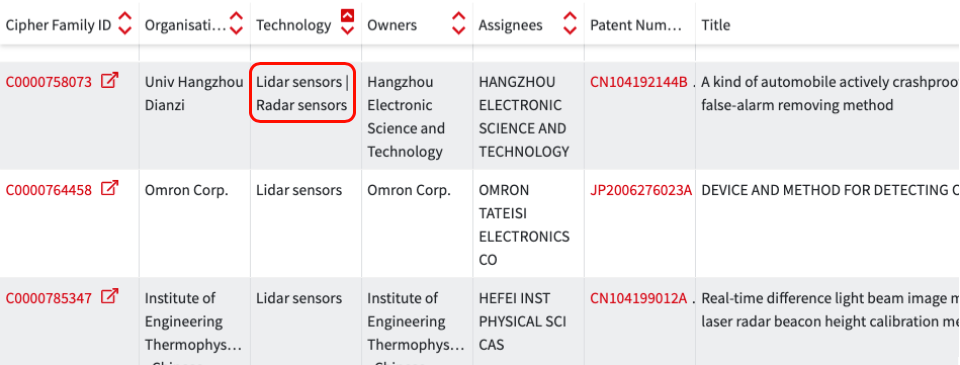The image size is (960, 365).
Task: Open Cipher family C0000785347 link
Action: pos(48,298)
